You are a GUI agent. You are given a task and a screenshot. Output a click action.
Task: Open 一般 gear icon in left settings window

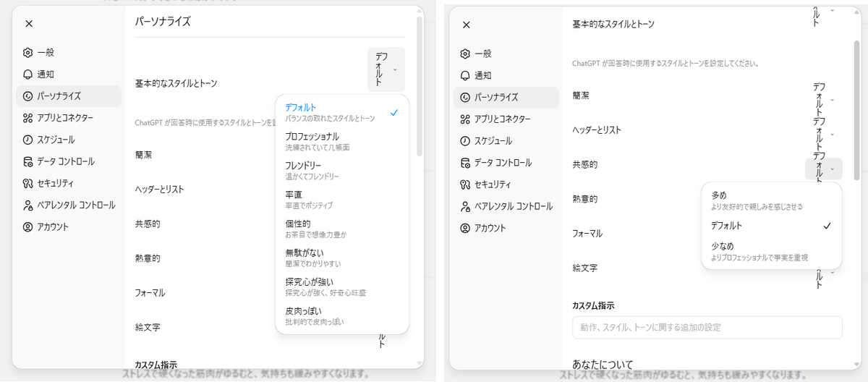tap(28, 53)
